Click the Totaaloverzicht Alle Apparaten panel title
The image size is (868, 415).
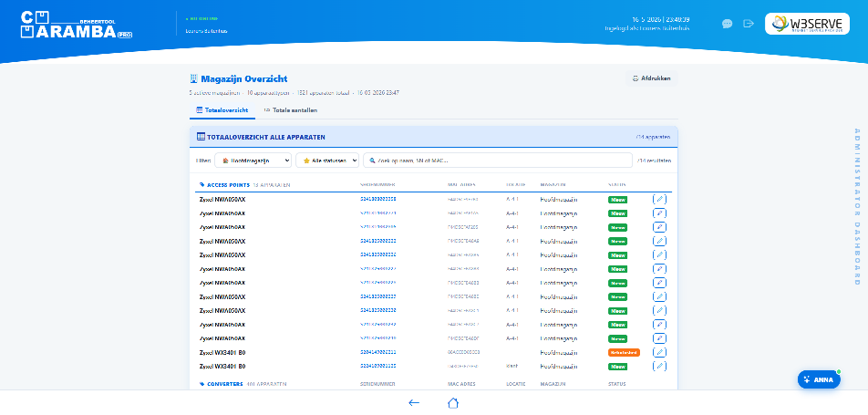(x=266, y=137)
